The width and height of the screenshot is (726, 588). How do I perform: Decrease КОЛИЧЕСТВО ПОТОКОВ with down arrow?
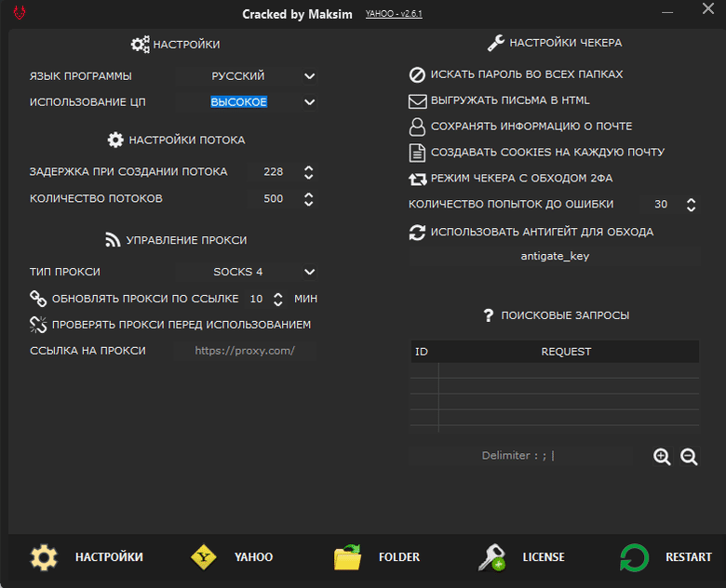point(309,203)
